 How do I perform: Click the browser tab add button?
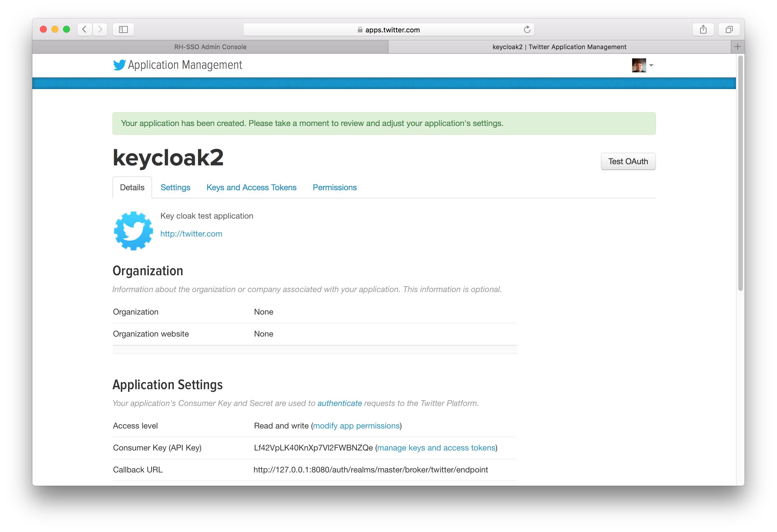(x=737, y=47)
